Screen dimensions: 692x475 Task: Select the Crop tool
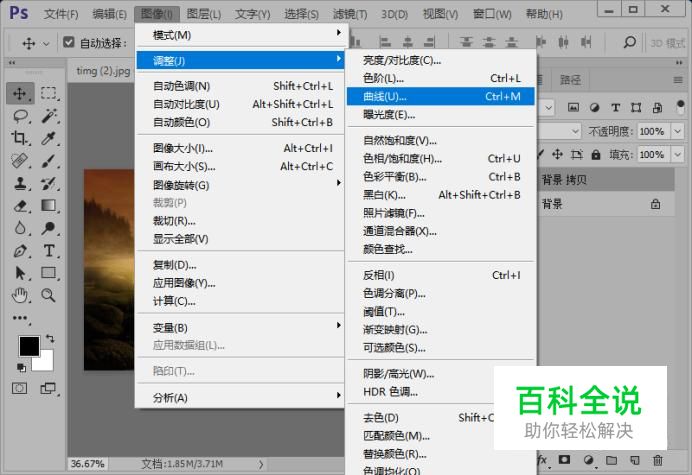(x=20, y=139)
